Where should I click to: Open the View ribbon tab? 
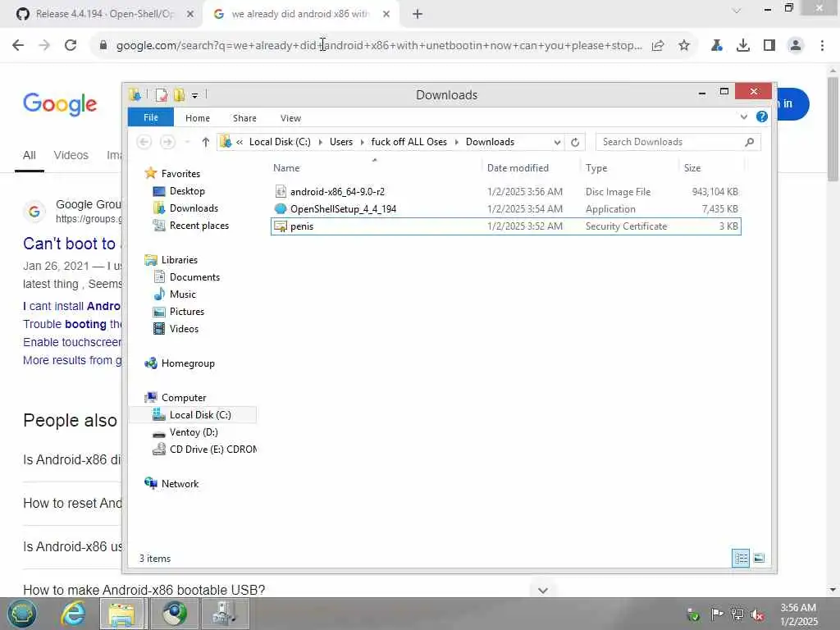(x=290, y=118)
